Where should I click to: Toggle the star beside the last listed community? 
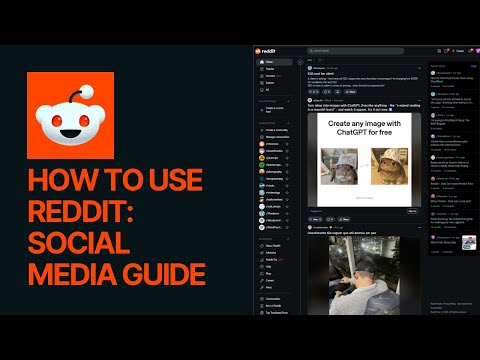coord(287,227)
